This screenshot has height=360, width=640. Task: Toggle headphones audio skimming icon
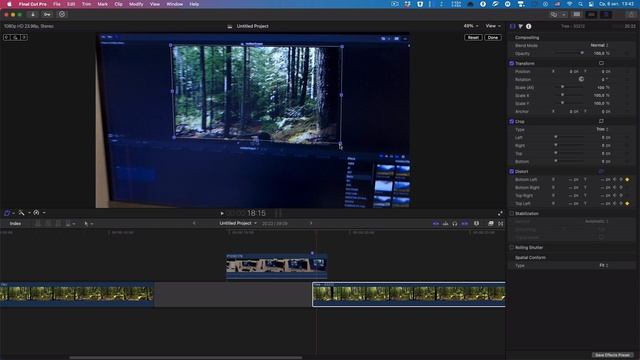coord(455,224)
